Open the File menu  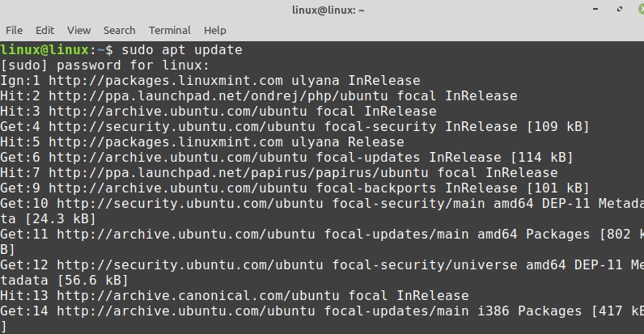(x=14, y=30)
